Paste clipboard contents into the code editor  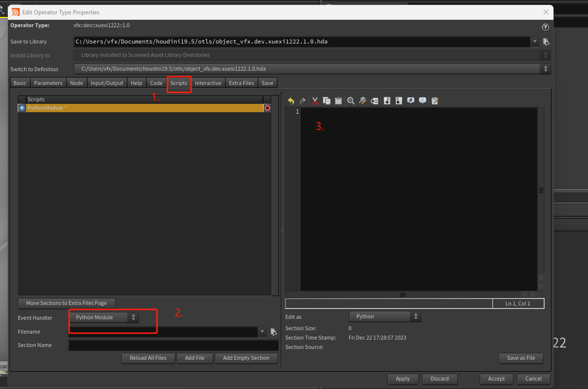(338, 101)
